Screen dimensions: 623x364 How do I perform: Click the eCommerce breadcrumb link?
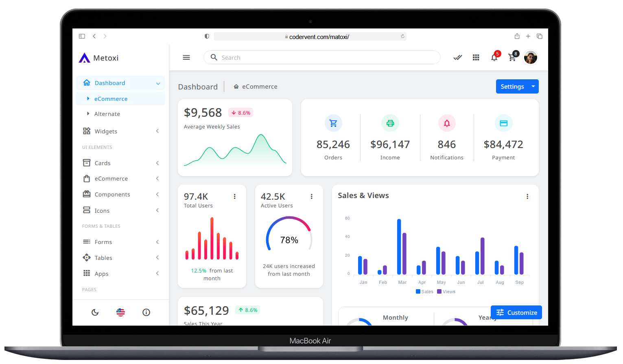(260, 87)
